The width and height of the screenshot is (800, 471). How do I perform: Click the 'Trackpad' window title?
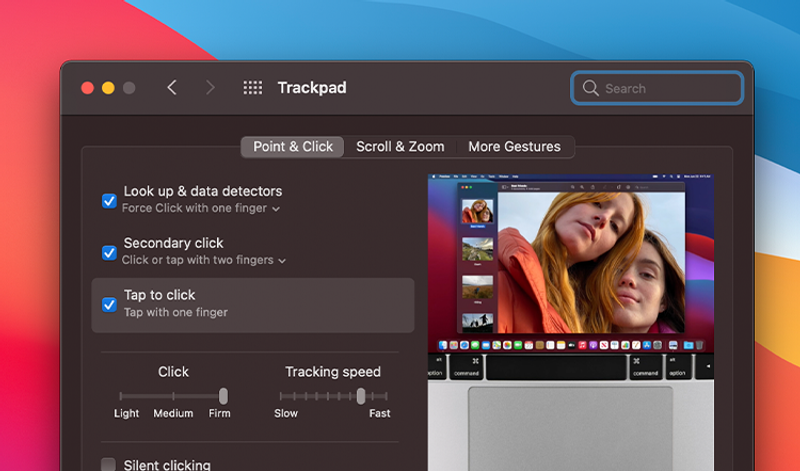312,88
